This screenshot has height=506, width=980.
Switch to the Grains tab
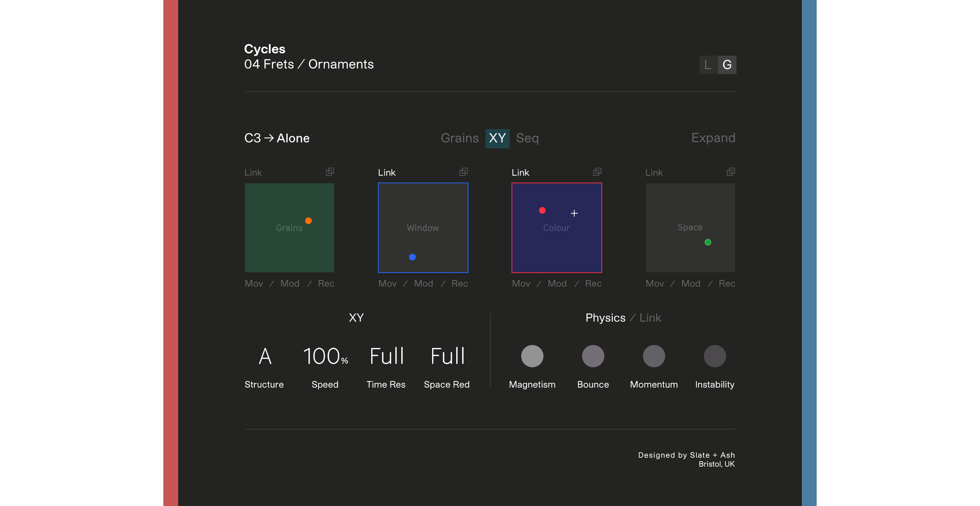459,138
